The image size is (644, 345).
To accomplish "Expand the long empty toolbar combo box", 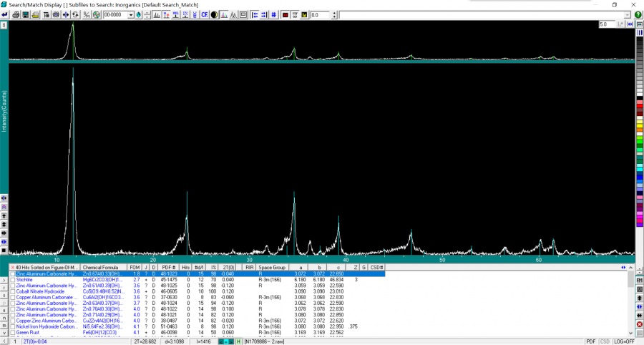I will [x=628, y=15].
